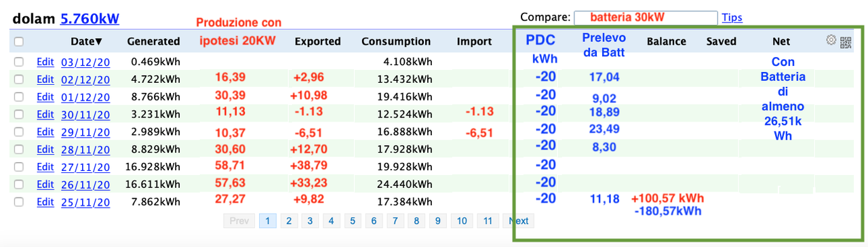Open the 26/11/20 date link

pos(85,184)
